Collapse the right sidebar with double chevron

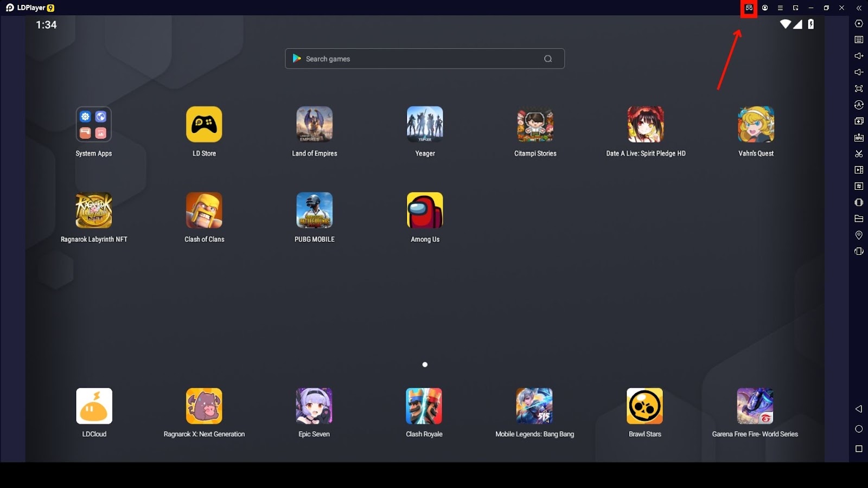point(859,8)
